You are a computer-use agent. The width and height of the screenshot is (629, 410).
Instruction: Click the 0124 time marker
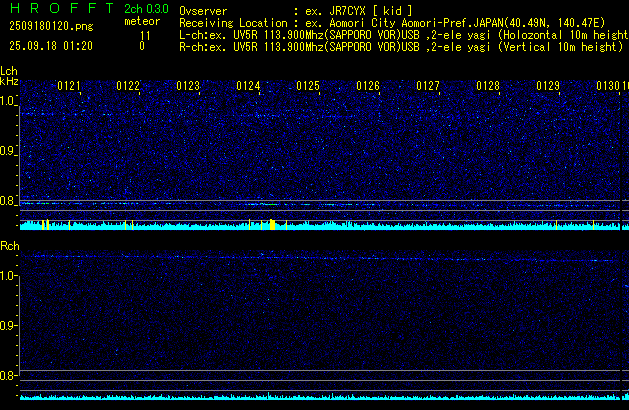(x=248, y=86)
